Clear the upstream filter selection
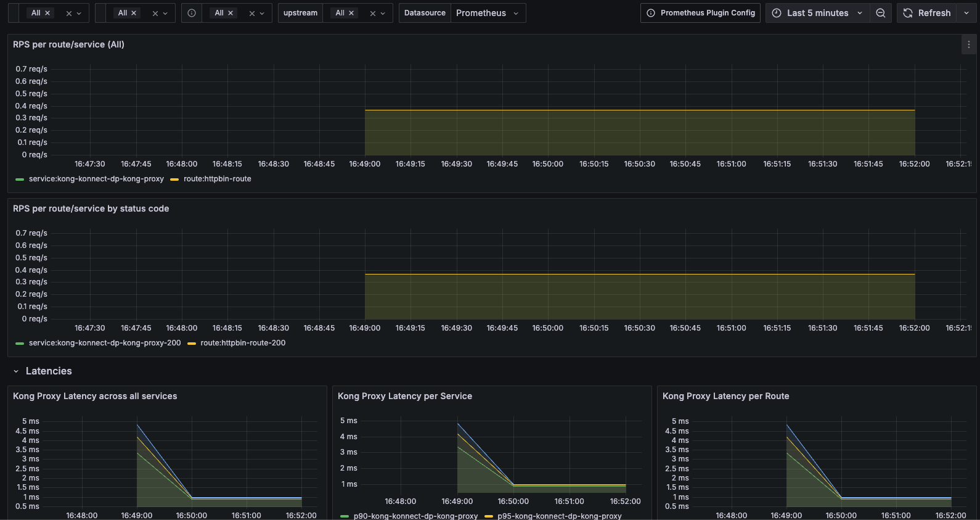980x520 pixels. click(372, 13)
